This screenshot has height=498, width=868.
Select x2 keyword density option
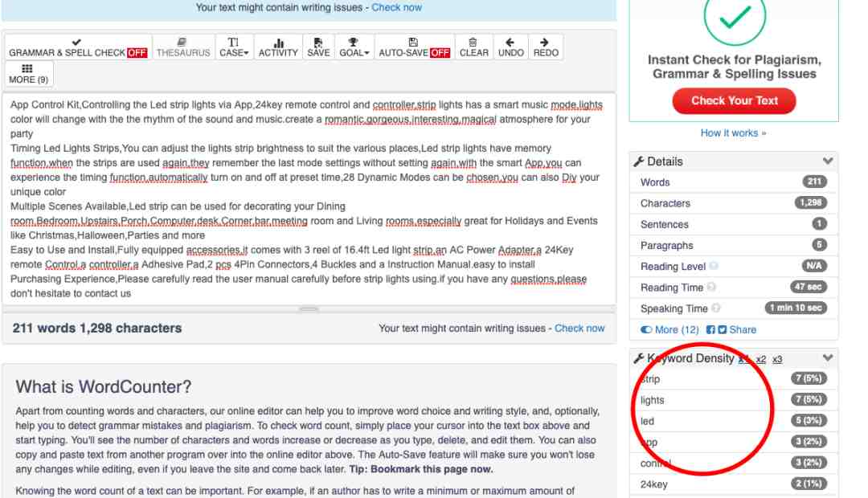pyautogui.click(x=760, y=359)
